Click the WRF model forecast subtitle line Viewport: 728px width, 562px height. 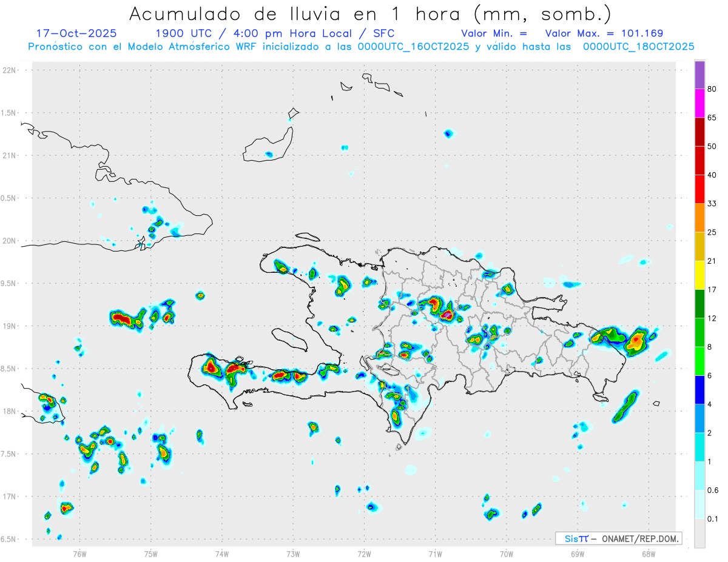(x=361, y=47)
